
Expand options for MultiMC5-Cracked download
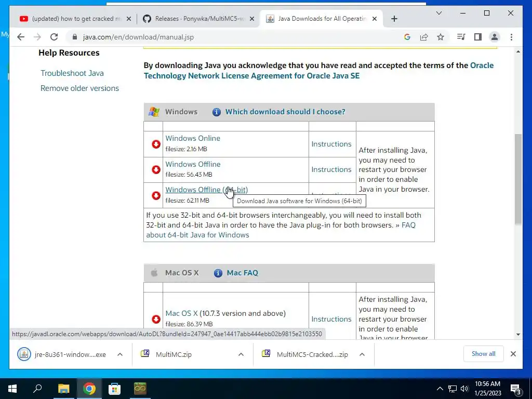(x=362, y=354)
